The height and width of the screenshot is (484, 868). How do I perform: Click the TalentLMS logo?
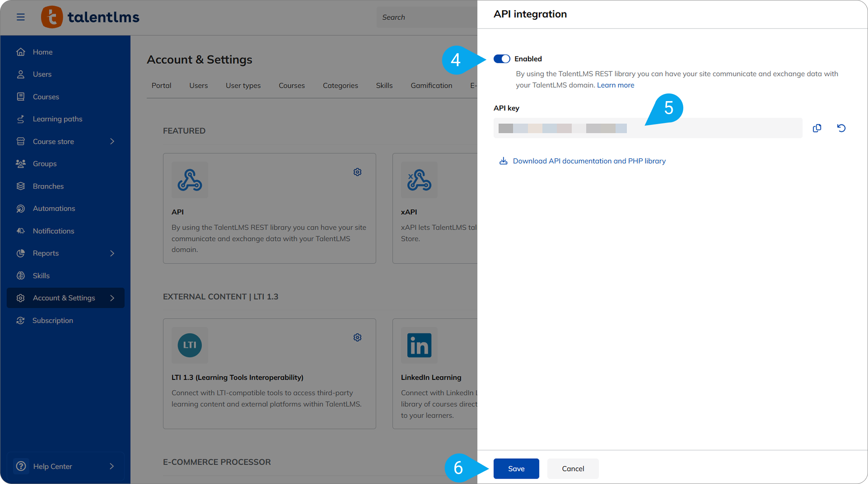tap(90, 17)
